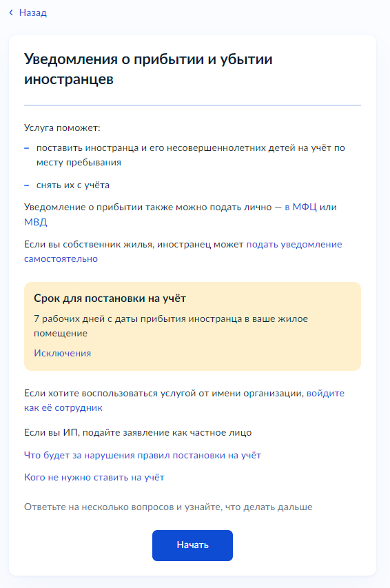
Task: Open Что будет за нарушения правил link
Action: pos(143,455)
